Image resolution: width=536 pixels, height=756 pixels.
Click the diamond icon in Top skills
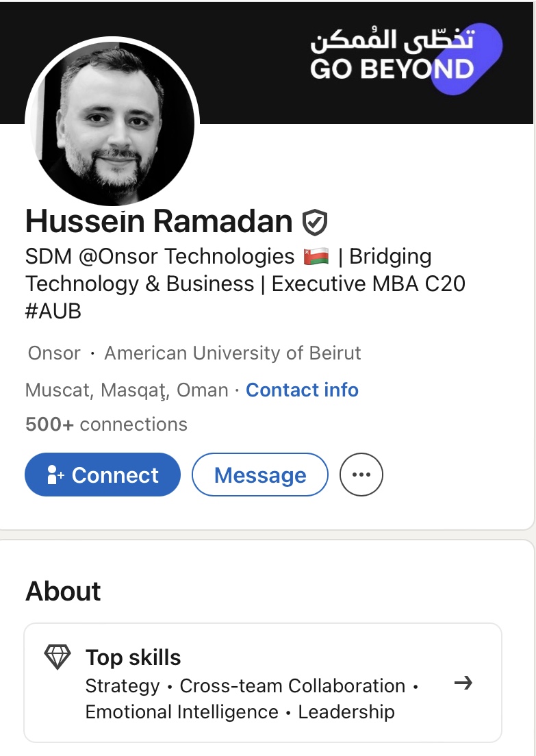(x=58, y=657)
